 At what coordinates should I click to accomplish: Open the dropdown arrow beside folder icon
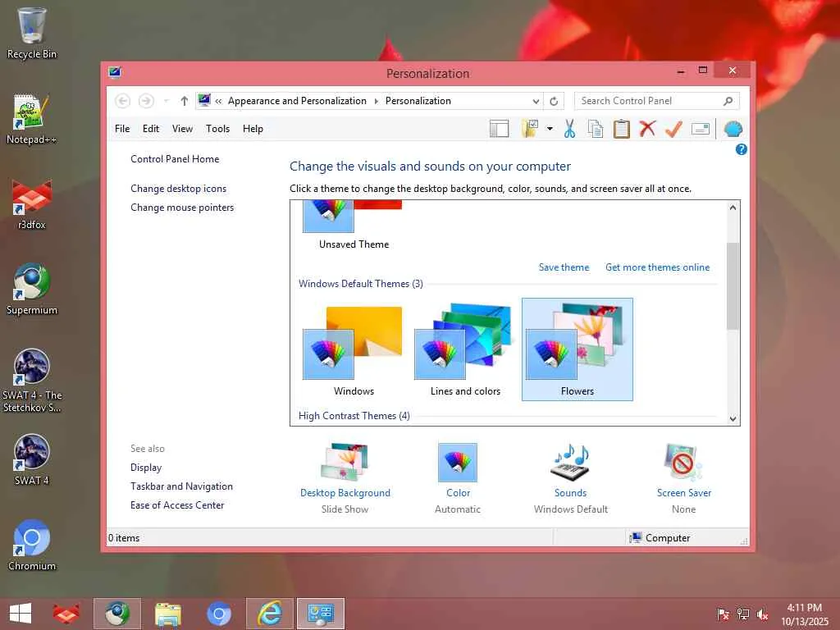(550, 129)
